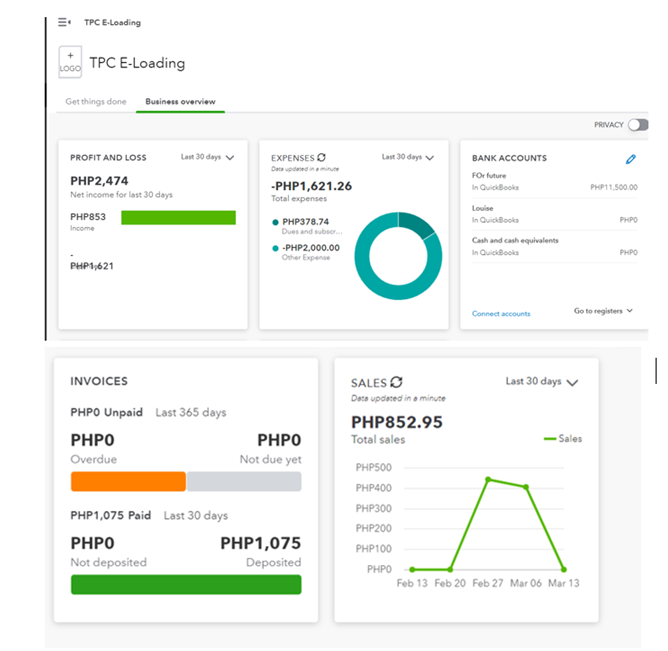The height and width of the screenshot is (651, 668).
Task: Select the PROFIT AND LOSS heading
Action: coord(108,158)
